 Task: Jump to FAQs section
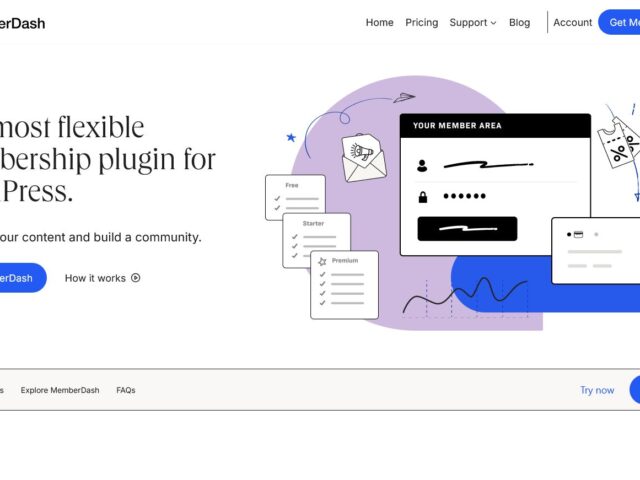(126, 390)
